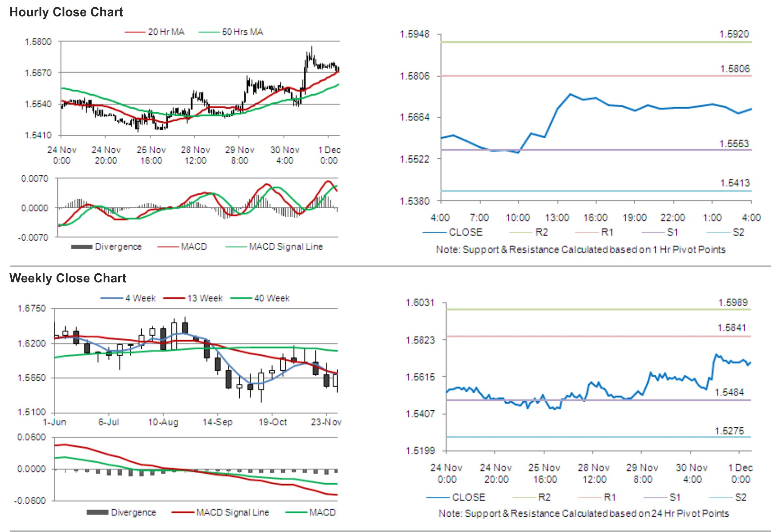Click the '19-Oct' date axis label
771x532 pixels.
pyautogui.click(x=272, y=422)
